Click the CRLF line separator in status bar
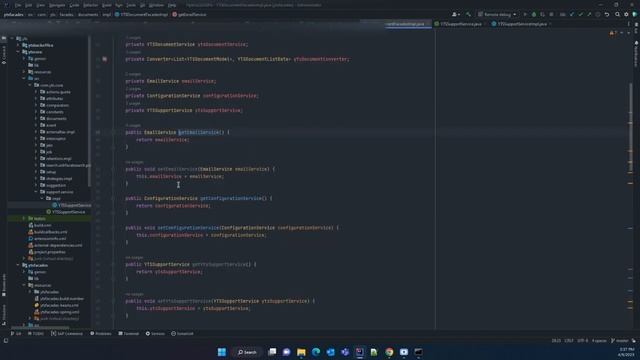 569,341
